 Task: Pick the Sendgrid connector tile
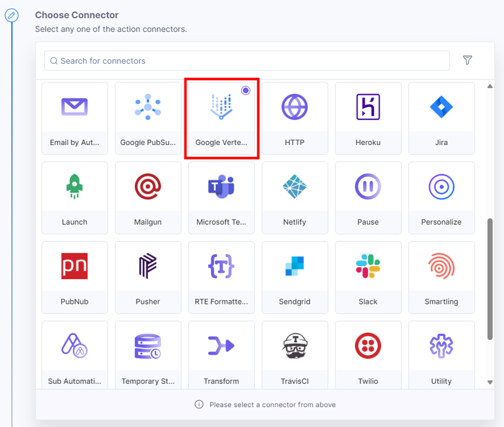[295, 277]
